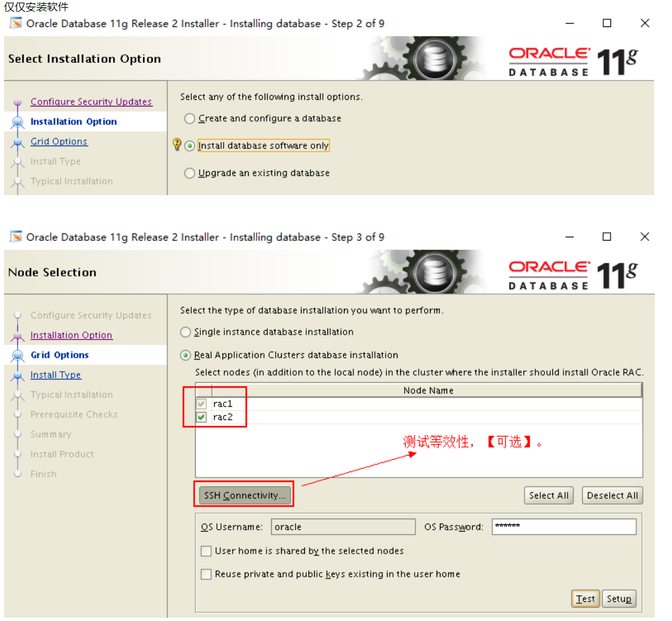
Task: Maximize the Step 3 of 9 installer window
Action: point(607,237)
